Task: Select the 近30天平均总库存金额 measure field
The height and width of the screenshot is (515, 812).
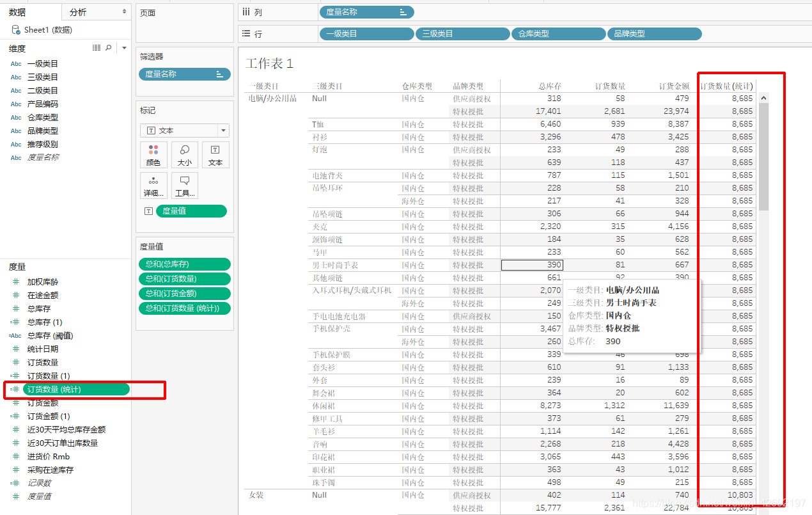Action: [66, 430]
